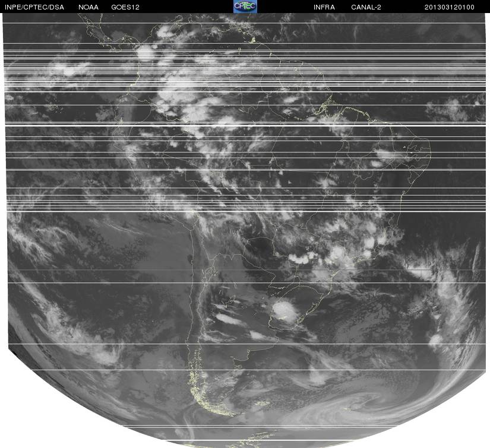Click the INFRA label in header
490x448 pixels.
point(324,7)
